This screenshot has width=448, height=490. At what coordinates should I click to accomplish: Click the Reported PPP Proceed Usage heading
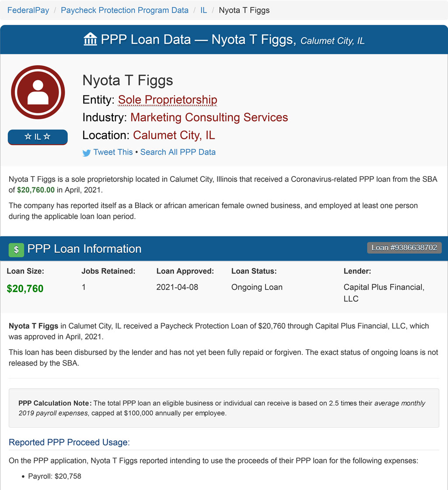69,442
